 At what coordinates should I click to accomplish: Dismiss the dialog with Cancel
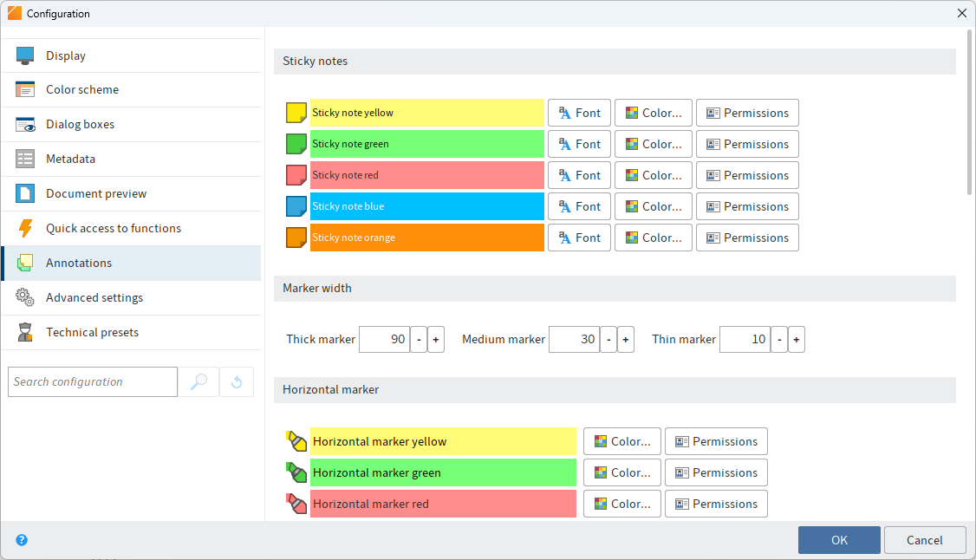(x=924, y=539)
